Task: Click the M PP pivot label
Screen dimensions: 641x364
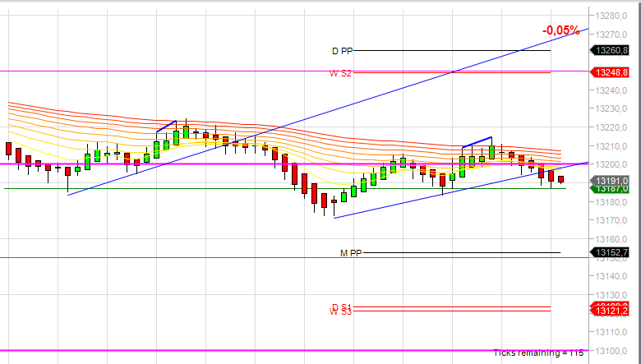Action: point(351,253)
